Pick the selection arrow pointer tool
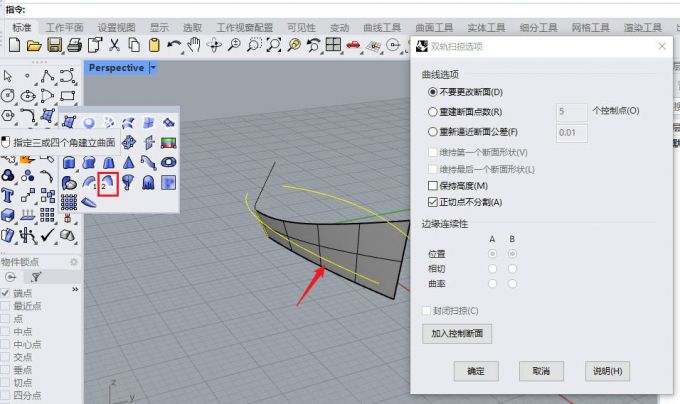The image size is (680, 404). point(7,76)
